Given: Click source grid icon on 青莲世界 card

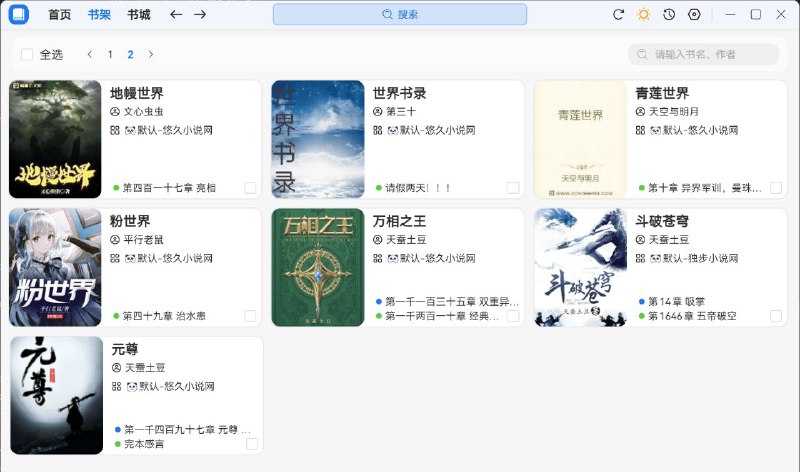Looking at the screenshot, I should click(x=640, y=130).
